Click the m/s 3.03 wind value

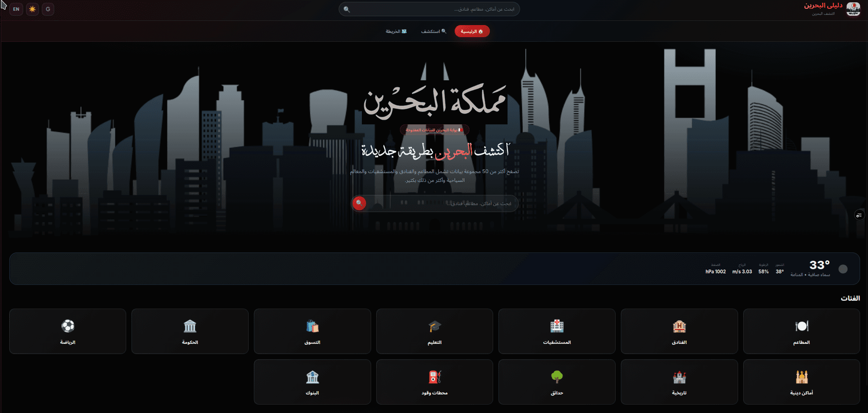(742, 272)
